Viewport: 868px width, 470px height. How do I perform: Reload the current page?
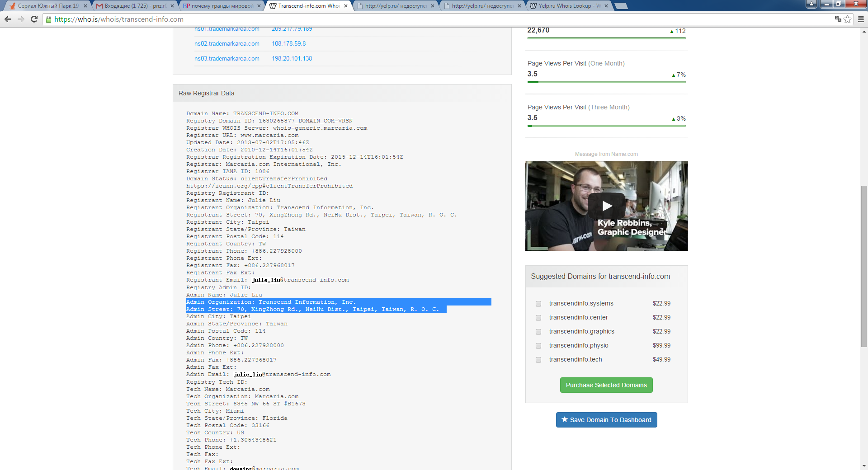(34, 19)
